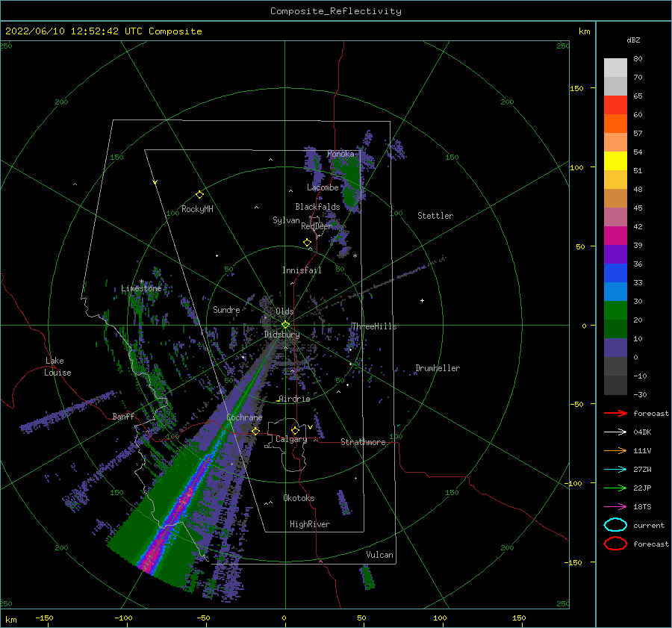Click the 65 value on dBZ scale

click(x=638, y=96)
